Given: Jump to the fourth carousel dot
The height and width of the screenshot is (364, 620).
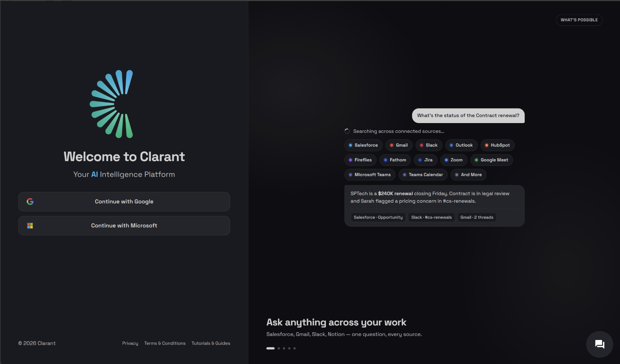Looking at the screenshot, I should pos(289,348).
